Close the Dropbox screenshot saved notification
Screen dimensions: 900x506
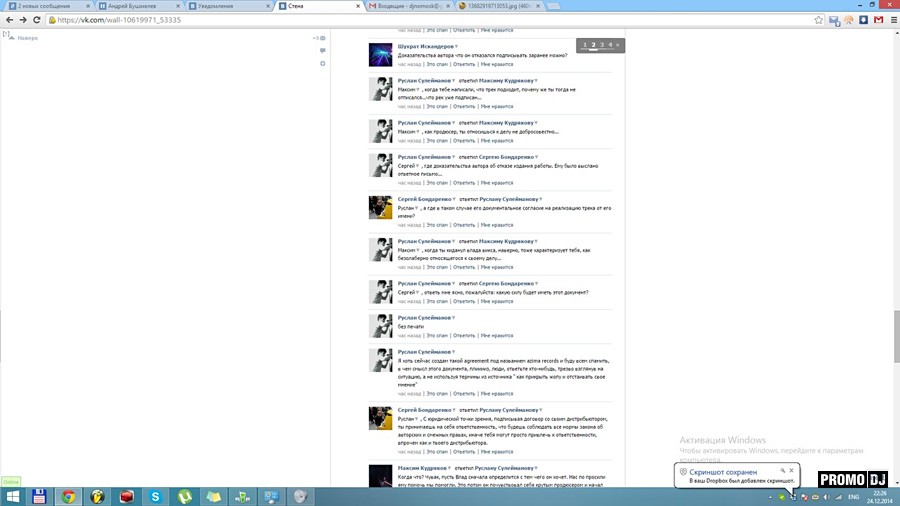point(790,470)
